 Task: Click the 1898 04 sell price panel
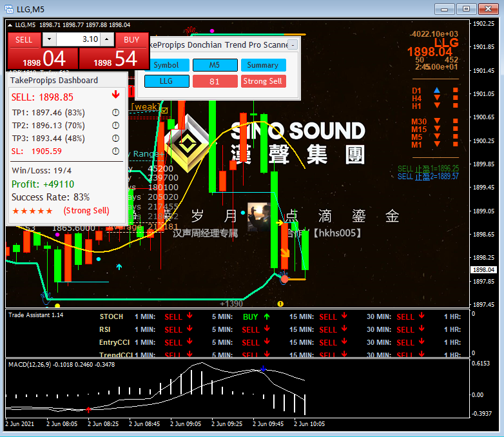point(43,58)
